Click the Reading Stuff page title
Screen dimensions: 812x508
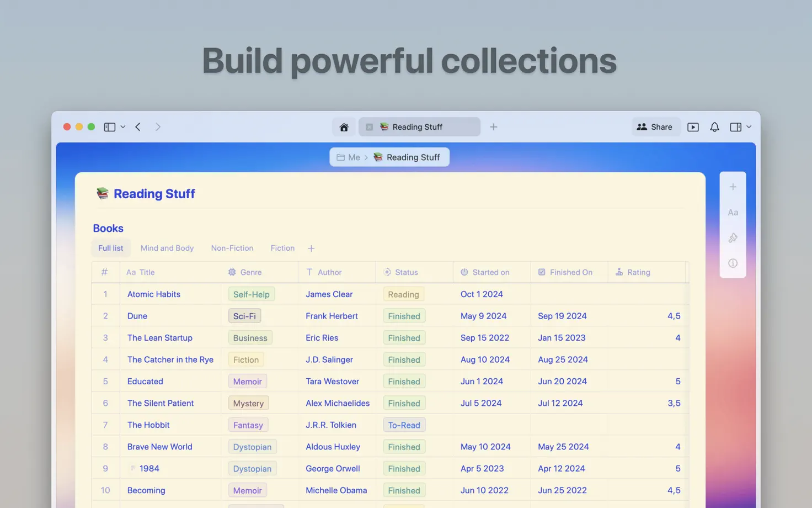(154, 194)
